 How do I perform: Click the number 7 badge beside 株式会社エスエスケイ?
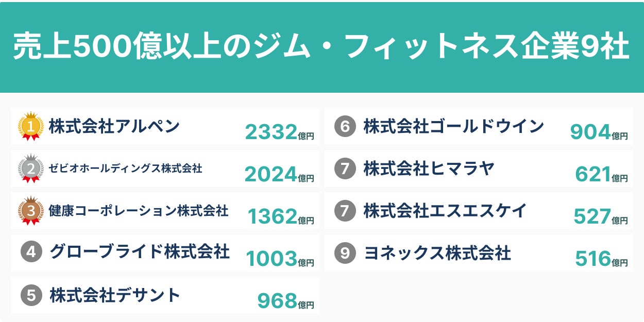click(x=345, y=211)
